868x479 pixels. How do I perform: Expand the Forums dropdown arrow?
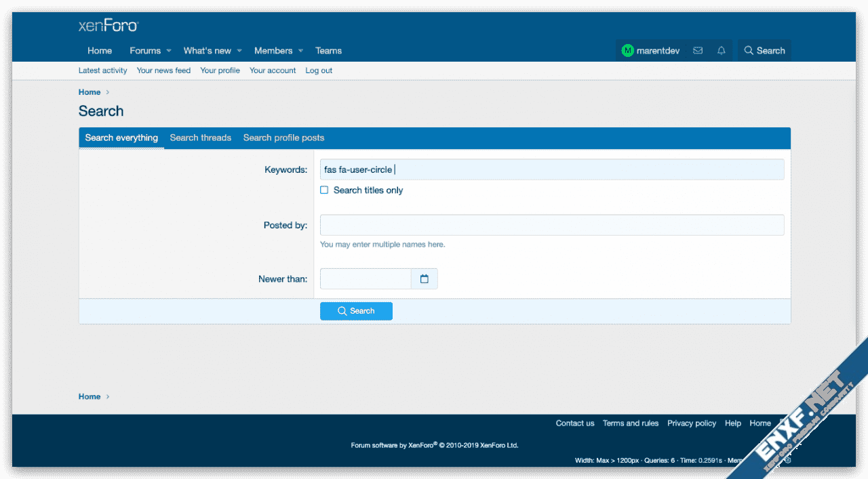[169, 51]
